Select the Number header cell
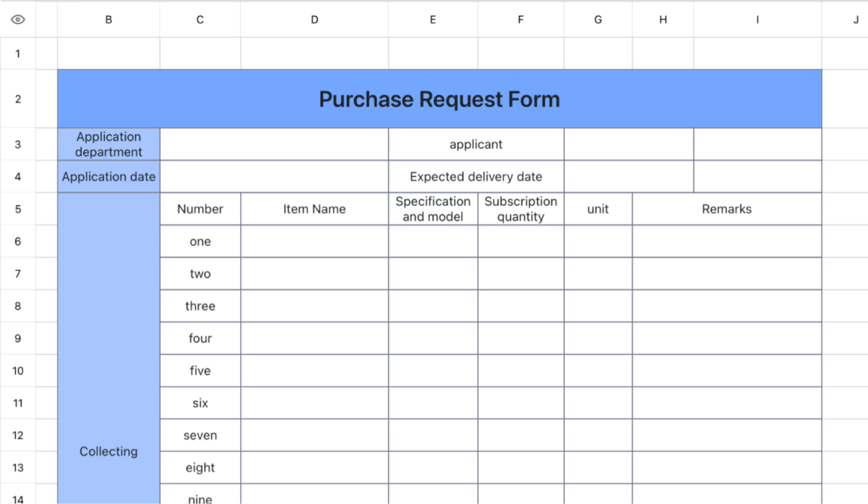This screenshot has height=504, width=868. pyautogui.click(x=200, y=209)
